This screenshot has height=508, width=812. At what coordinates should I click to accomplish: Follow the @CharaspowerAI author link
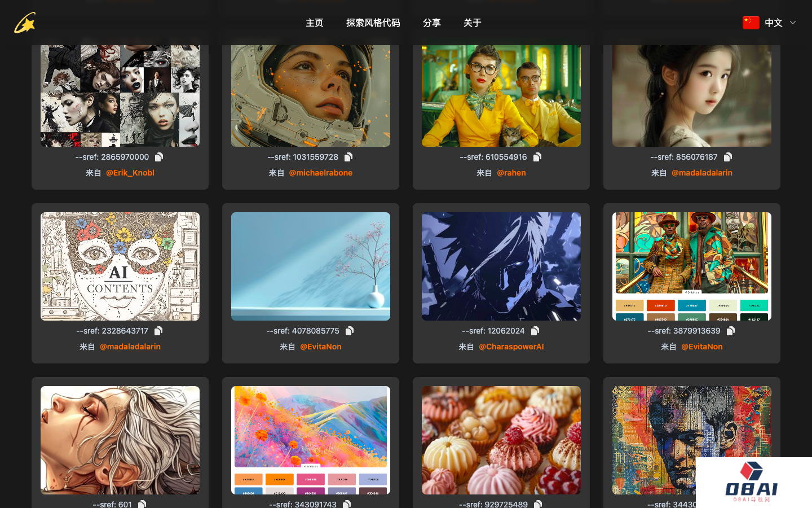[x=511, y=347]
